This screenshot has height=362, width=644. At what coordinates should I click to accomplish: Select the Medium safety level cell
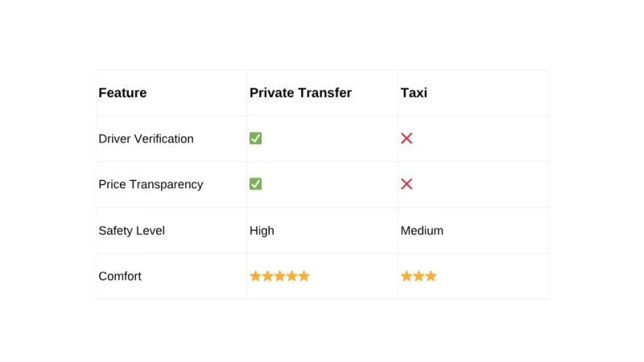point(422,230)
